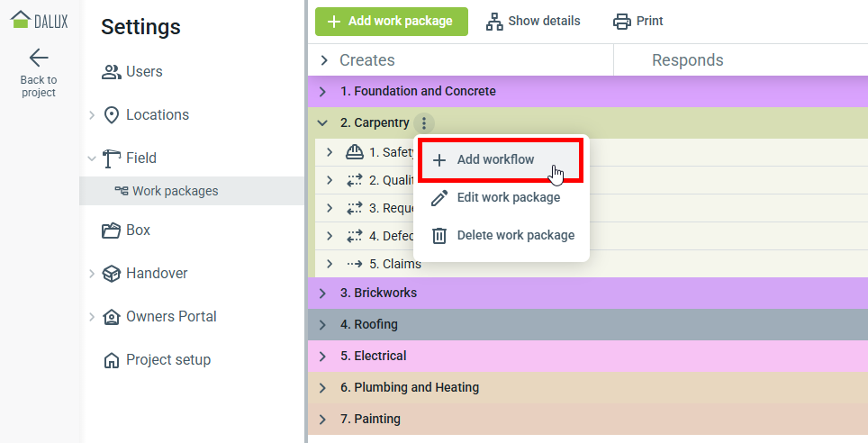The image size is (868, 443).
Task: Open the Users settings section
Action: pos(144,72)
